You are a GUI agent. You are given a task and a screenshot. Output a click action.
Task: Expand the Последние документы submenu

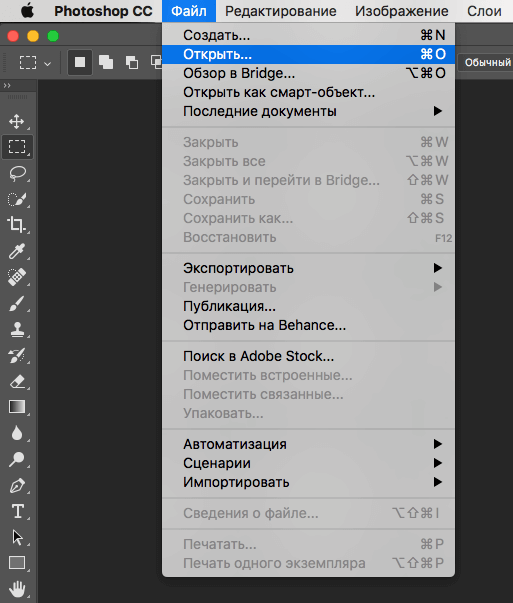[308, 111]
